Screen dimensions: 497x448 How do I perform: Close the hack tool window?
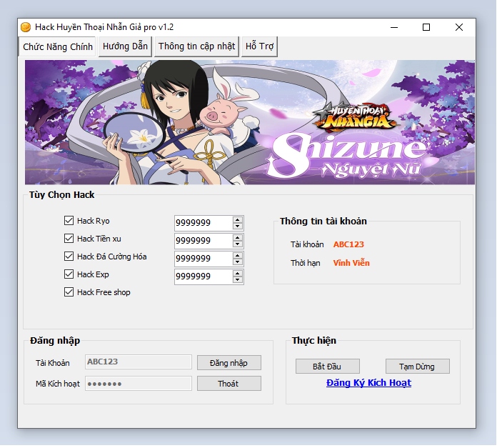pos(458,27)
